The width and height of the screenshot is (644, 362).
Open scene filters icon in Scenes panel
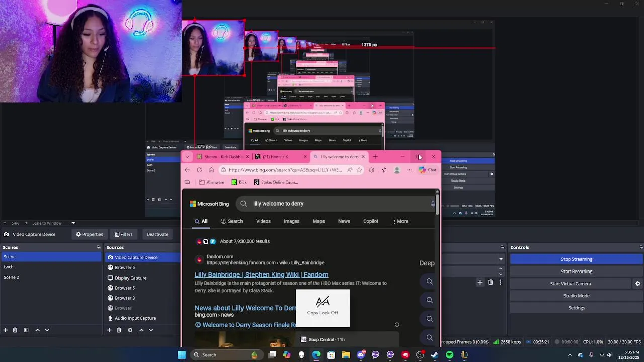click(x=26, y=330)
